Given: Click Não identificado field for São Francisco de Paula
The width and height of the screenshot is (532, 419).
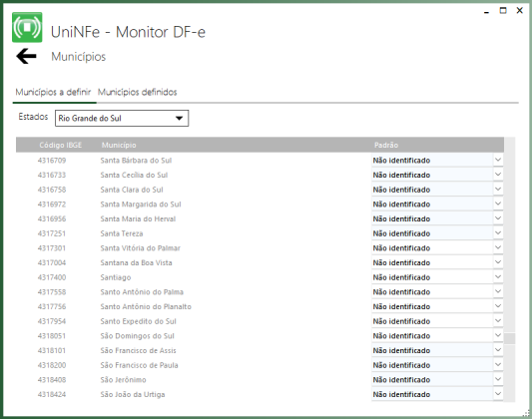Looking at the screenshot, I should coord(432,365).
